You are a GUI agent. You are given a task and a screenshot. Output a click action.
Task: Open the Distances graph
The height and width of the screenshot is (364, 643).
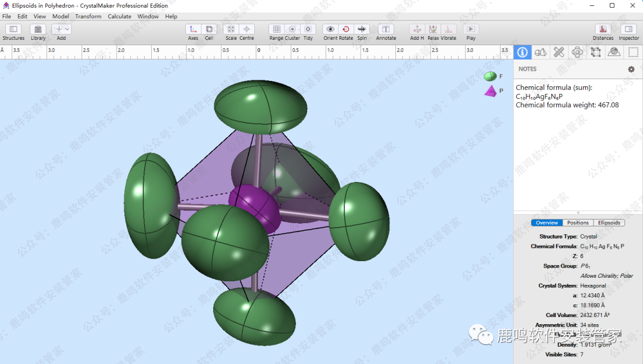pyautogui.click(x=603, y=29)
